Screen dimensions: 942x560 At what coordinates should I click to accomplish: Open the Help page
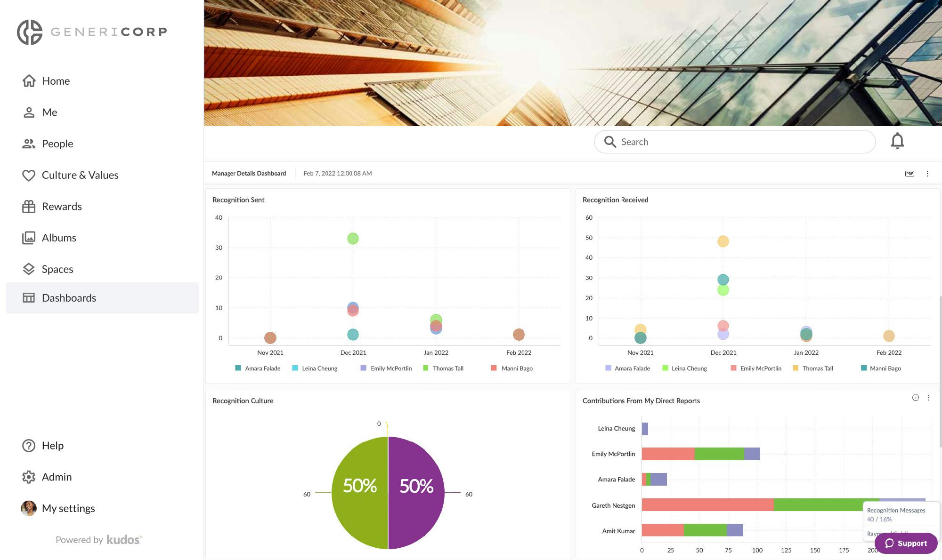[52, 446]
